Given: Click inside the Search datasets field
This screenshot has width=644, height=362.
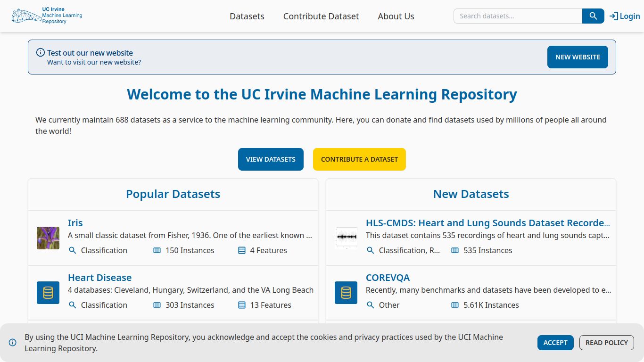Looking at the screenshot, I should [x=517, y=16].
